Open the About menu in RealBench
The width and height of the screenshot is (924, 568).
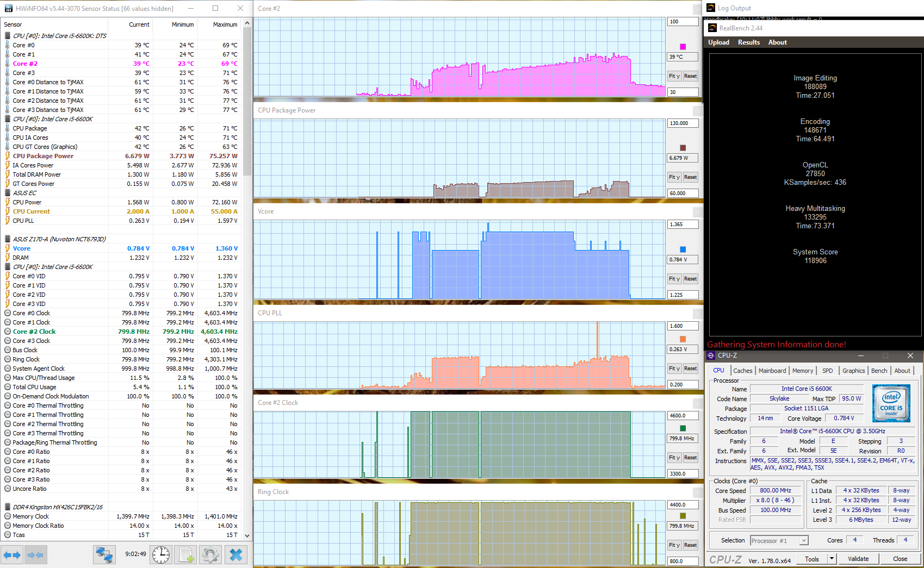(x=777, y=42)
